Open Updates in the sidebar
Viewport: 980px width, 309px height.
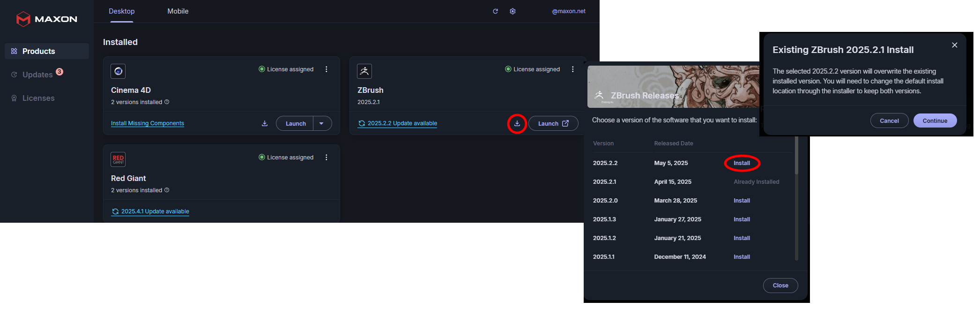click(x=37, y=75)
